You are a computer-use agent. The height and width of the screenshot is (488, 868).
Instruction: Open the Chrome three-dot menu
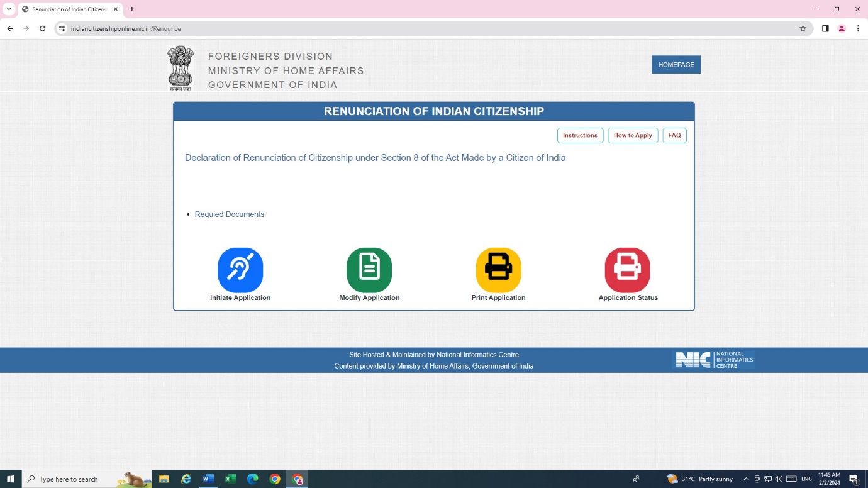click(858, 28)
